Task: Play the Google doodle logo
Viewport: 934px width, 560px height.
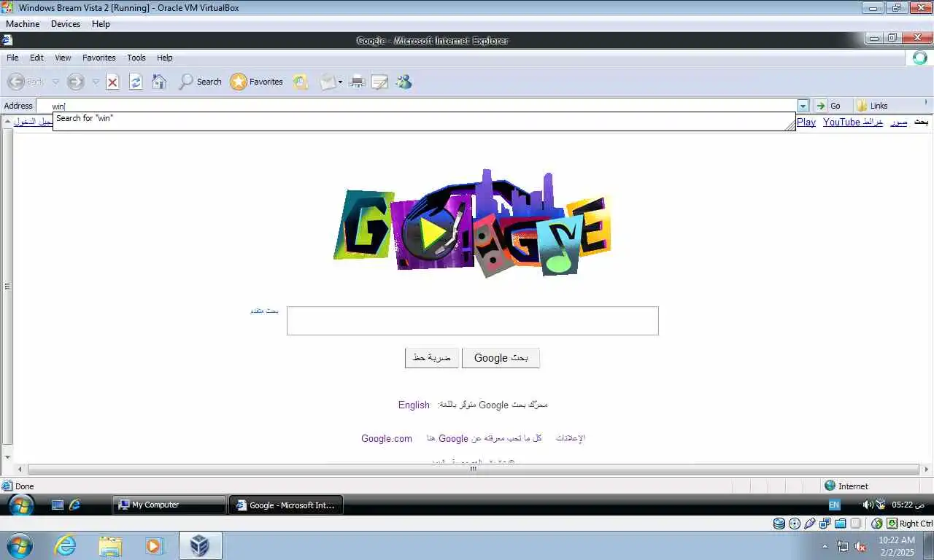Action: (x=472, y=222)
